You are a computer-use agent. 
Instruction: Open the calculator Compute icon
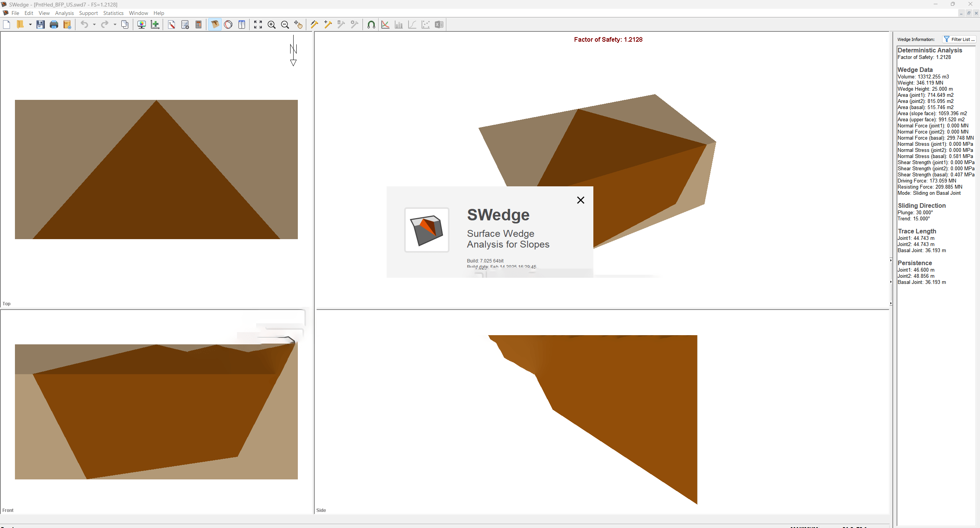click(x=198, y=25)
